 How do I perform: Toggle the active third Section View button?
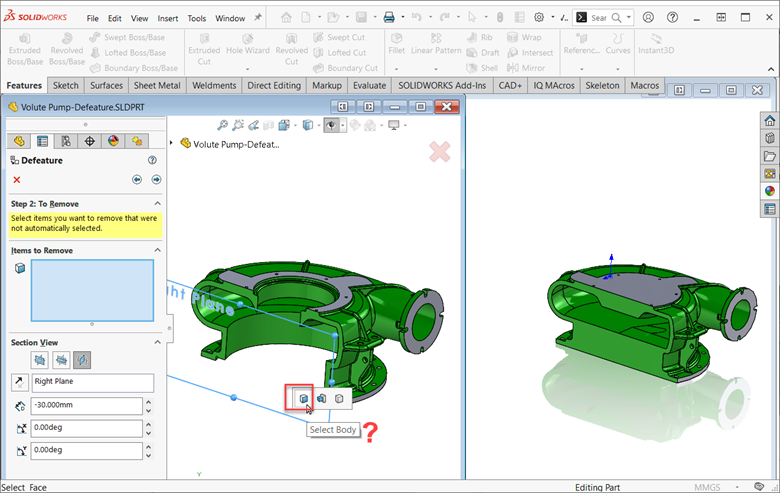tap(82, 360)
